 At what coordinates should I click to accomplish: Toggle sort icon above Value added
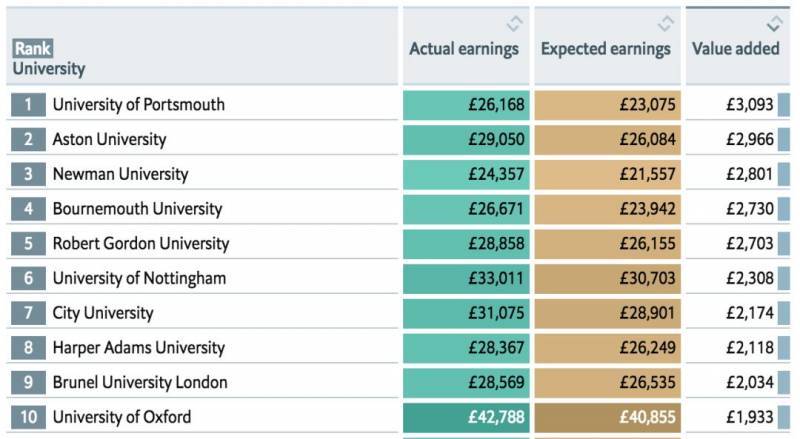coord(773,23)
